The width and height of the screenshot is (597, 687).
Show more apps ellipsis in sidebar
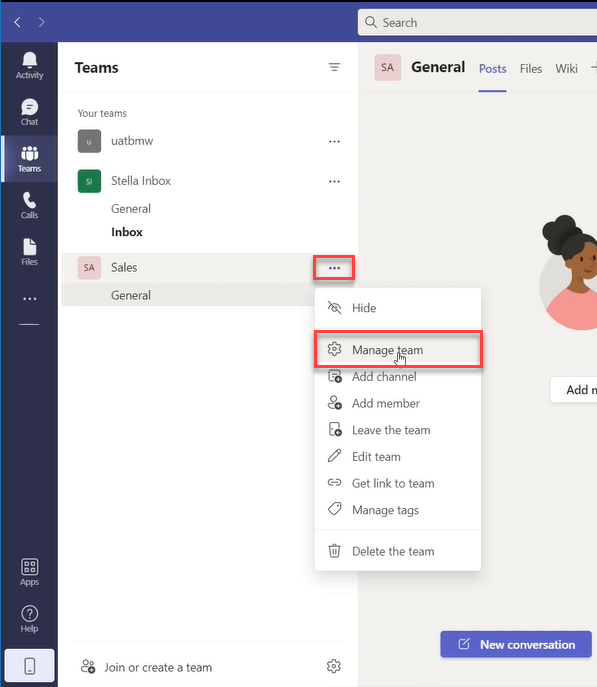(29, 299)
